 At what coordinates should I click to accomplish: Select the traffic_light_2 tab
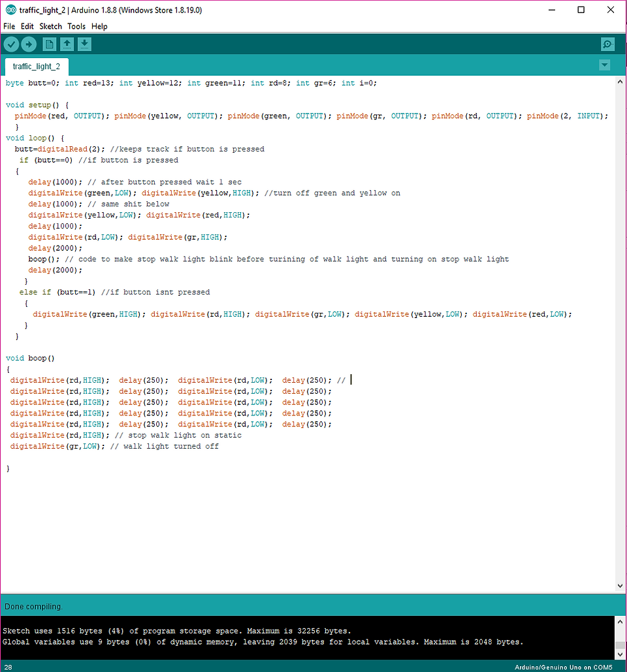pos(37,67)
